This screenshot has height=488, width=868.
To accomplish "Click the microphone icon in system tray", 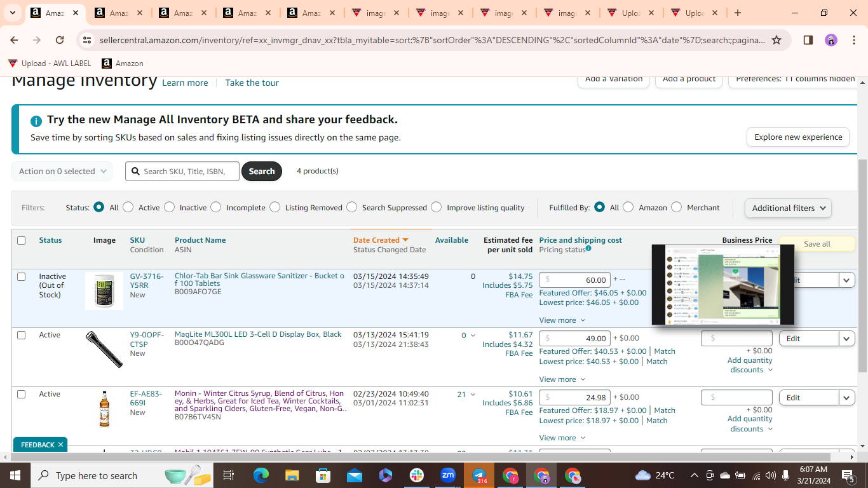I will (786, 475).
